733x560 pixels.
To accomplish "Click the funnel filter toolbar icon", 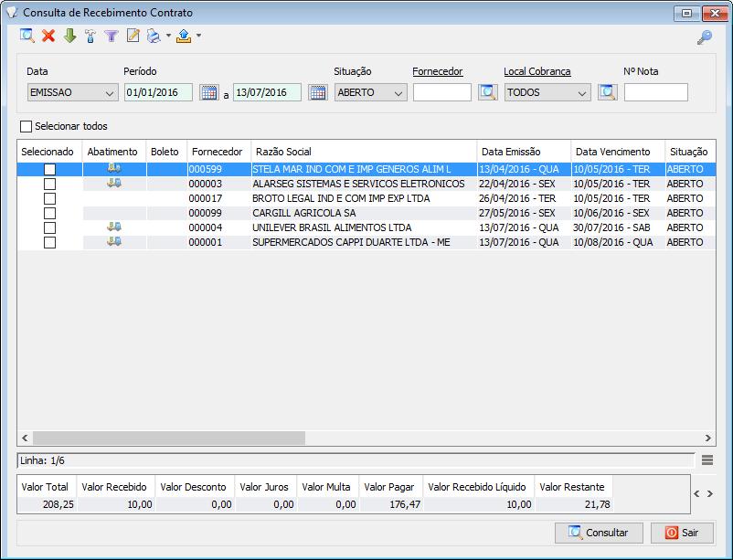I will point(112,36).
